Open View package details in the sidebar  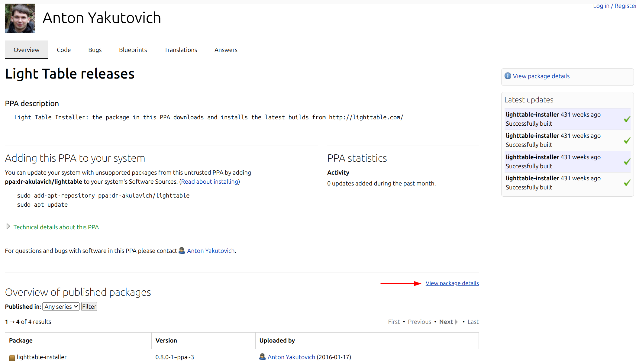541,76
